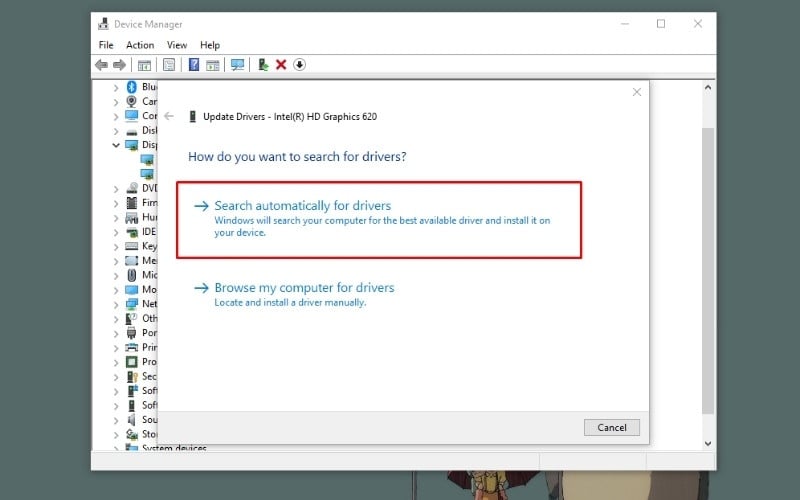Expand the IDE controllers node arrow
The width and height of the screenshot is (800, 500).
coord(116,232)
